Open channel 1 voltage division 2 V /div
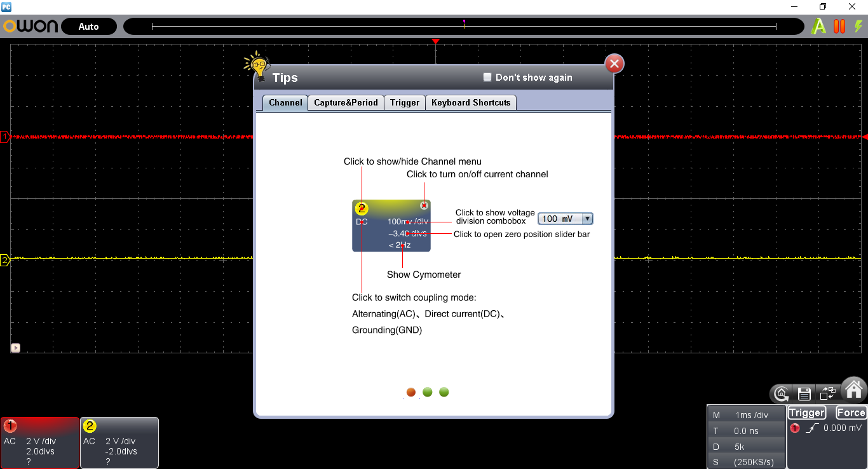868x469 pixels. (41, 441)
